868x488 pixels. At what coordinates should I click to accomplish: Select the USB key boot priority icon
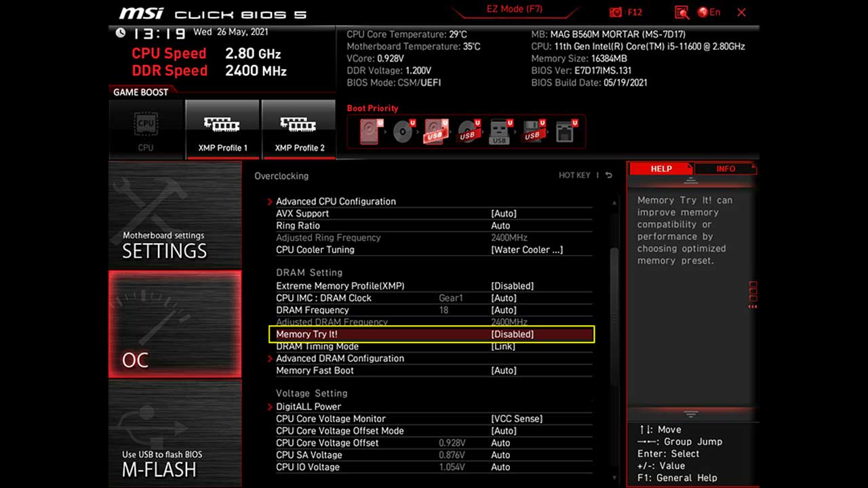(x=500, y=131)
